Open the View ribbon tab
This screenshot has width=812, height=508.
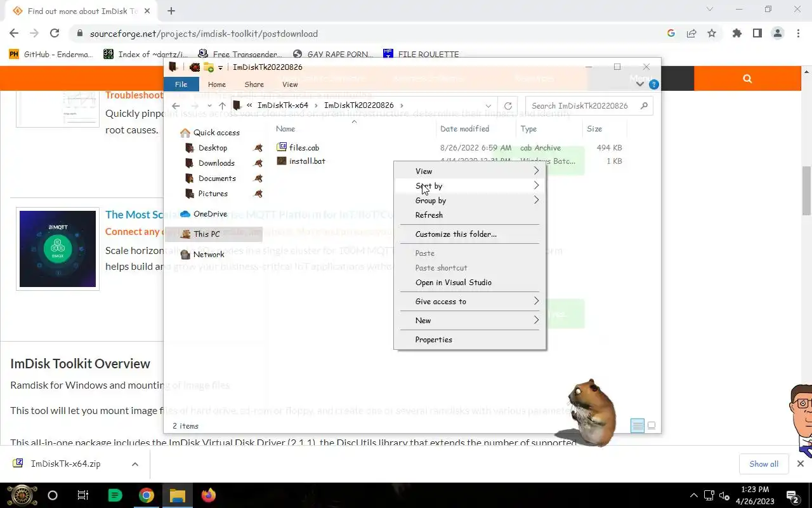290,84
